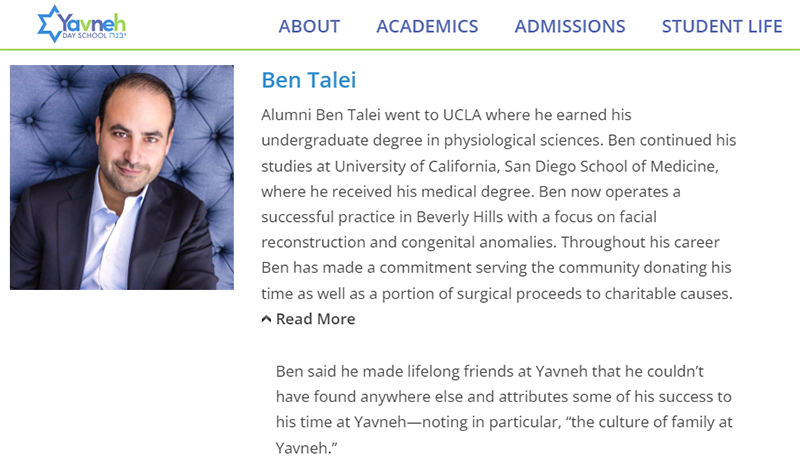
Task: Click the word 'UCLA' in the biography
Action: [462, 115]
